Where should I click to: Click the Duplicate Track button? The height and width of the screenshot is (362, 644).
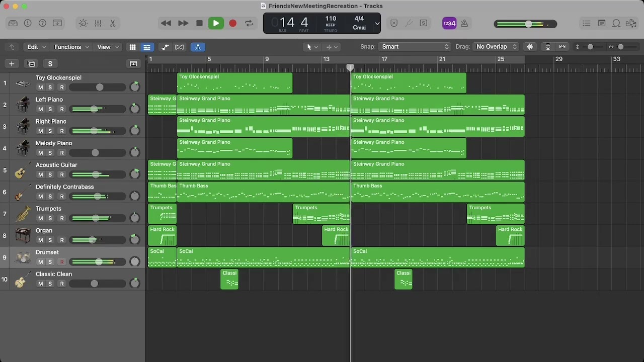click(31, 63)
